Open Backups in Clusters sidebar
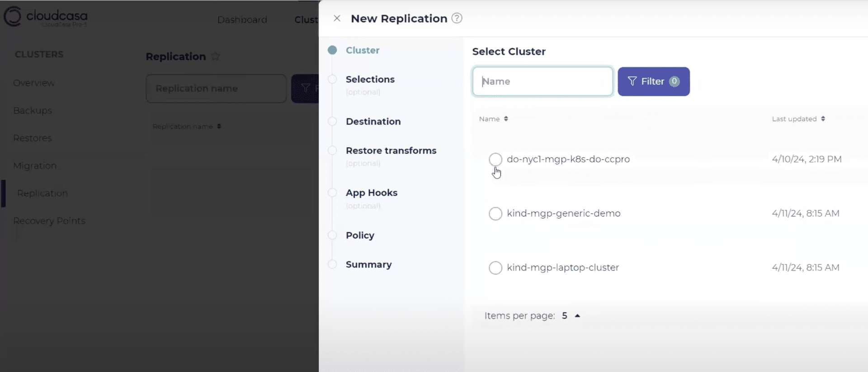Viewport: 868px width, 372px height. (33, 111)
